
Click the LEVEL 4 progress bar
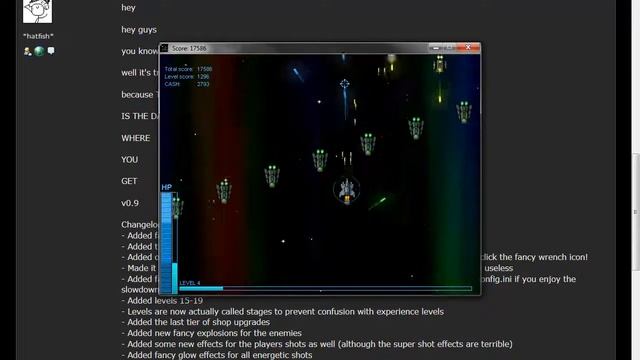click(325, 289)
